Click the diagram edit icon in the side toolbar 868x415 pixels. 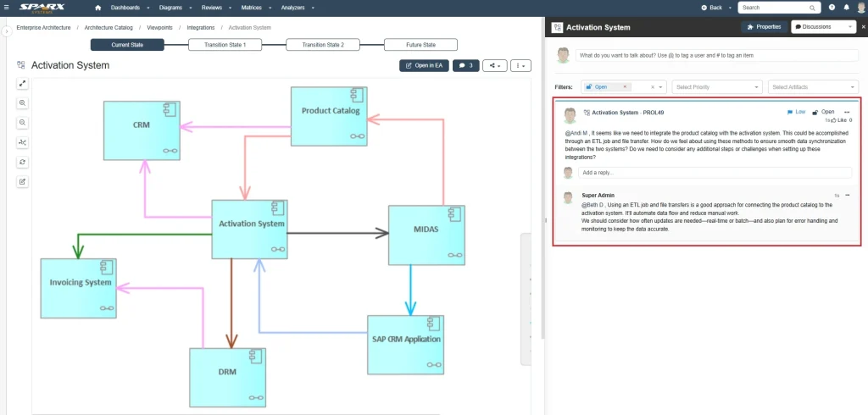tap(23, 181)
